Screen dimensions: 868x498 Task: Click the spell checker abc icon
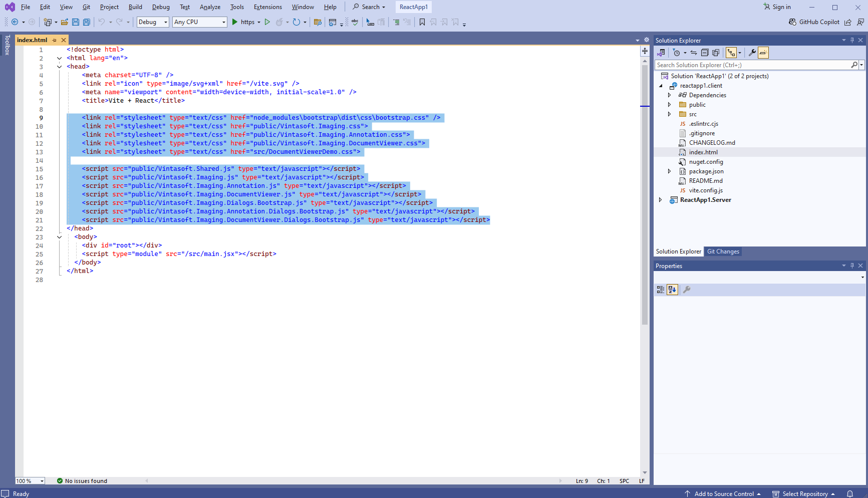coord(355,22)
